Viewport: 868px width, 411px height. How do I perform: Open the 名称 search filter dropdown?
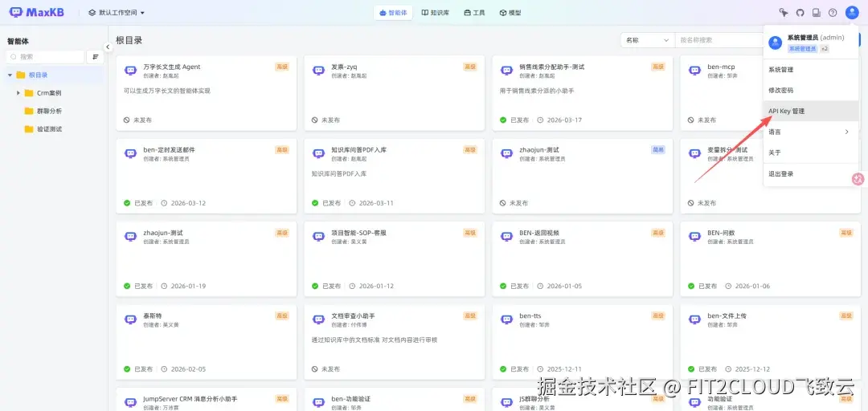(647, 40)
